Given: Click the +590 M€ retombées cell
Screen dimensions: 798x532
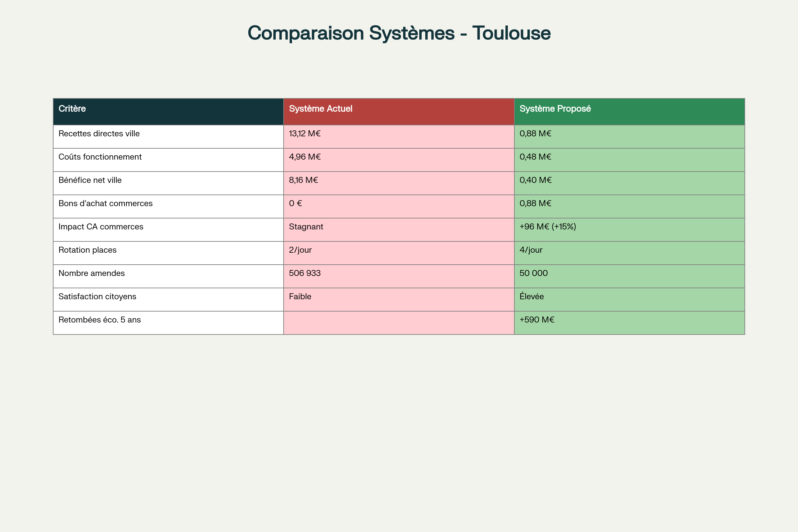Looking at the screenshot, I should 537,320.
